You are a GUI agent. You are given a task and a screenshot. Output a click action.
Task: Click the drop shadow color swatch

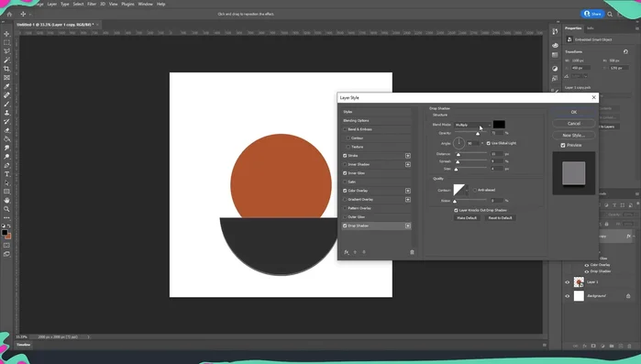499,125
